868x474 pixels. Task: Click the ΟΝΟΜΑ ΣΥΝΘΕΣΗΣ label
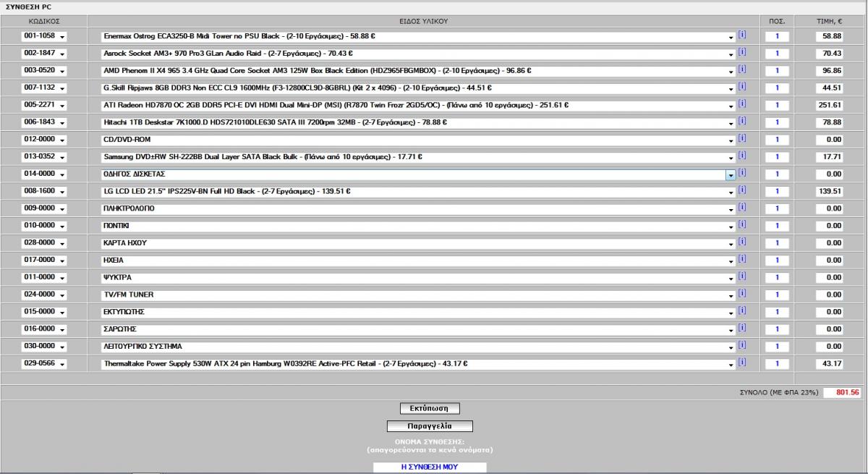(430, 441)
